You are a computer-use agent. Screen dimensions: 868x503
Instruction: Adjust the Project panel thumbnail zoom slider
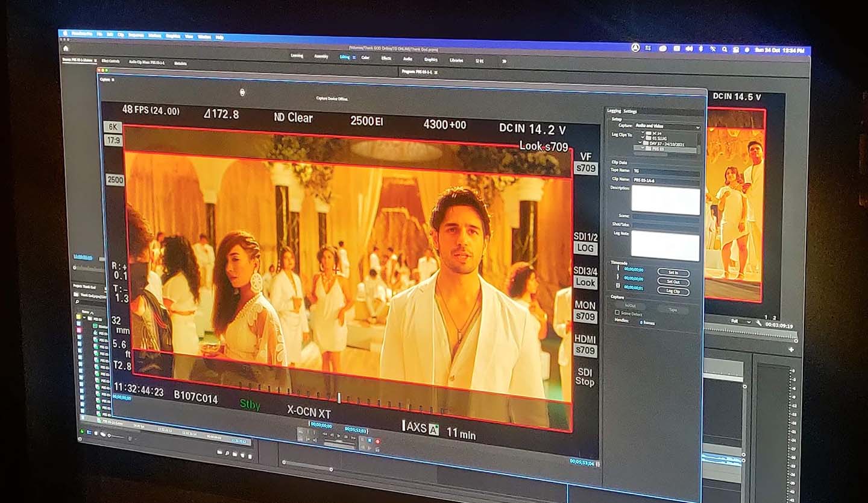[116, 436]
